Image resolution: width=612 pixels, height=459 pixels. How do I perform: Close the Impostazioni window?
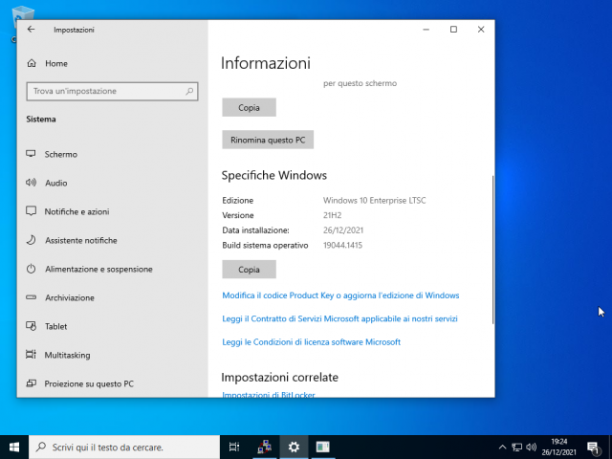(481, 30)
